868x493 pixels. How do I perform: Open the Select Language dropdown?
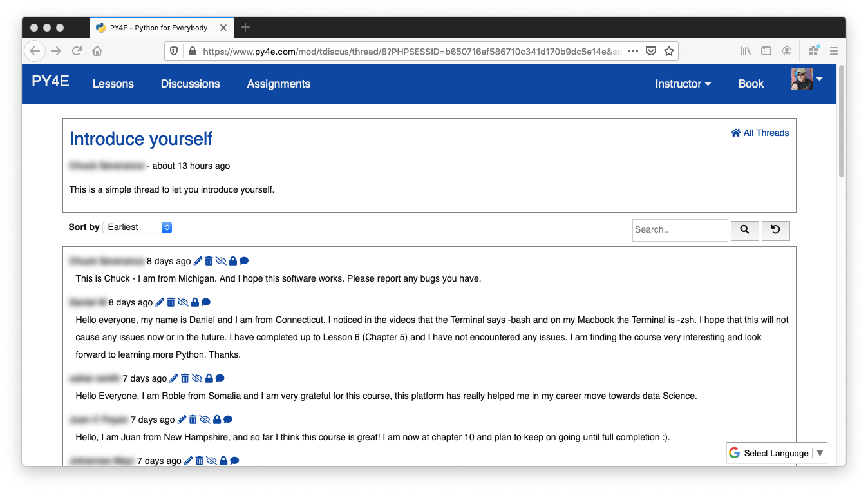pos(777,453)
